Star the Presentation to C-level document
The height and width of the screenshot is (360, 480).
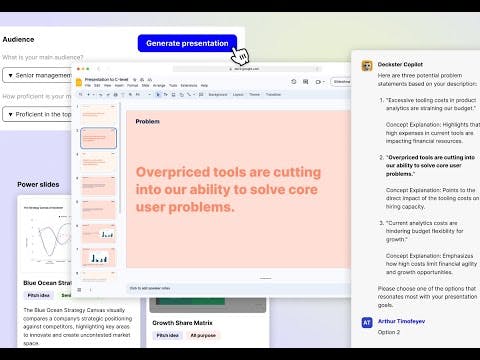coord(135,80)
